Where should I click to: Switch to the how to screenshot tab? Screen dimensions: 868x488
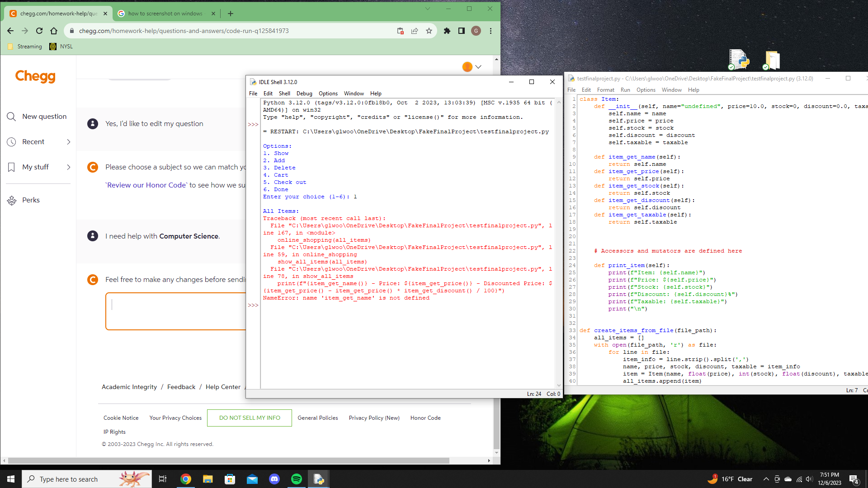tap(165, 14)
